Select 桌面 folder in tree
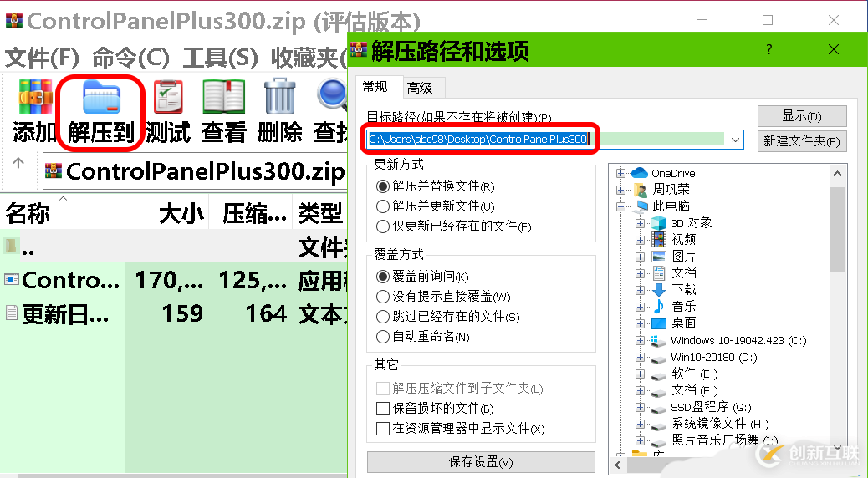Image resolution: width=868 pixels, height=478 pixels. pos(684,323)
